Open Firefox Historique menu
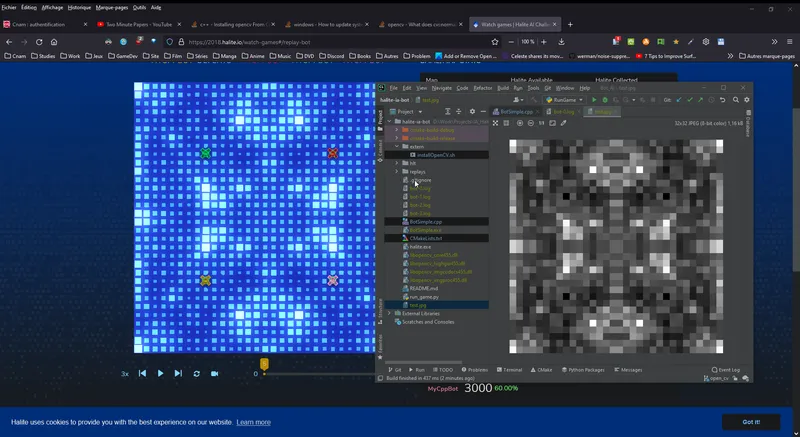 click(x=79, y=8)
